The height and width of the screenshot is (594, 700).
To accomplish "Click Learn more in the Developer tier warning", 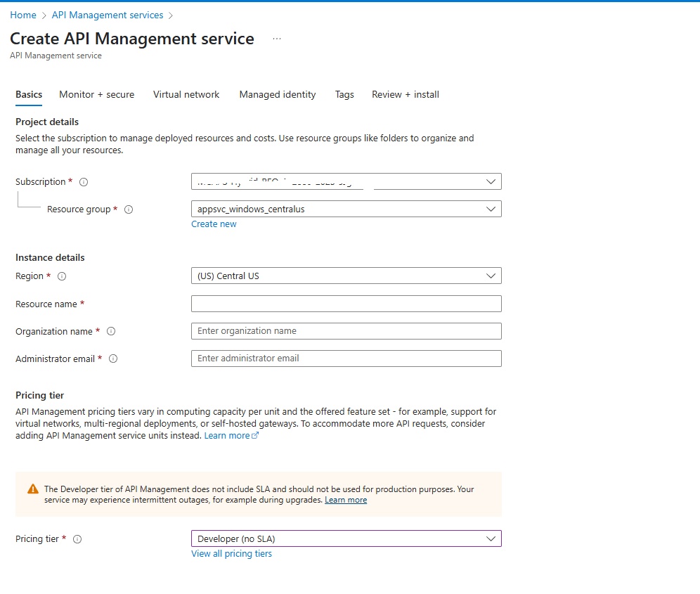I will [x=346, y=501].
